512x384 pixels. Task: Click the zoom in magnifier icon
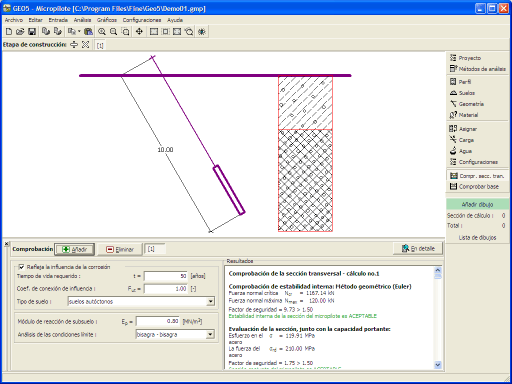click(102, 32)
